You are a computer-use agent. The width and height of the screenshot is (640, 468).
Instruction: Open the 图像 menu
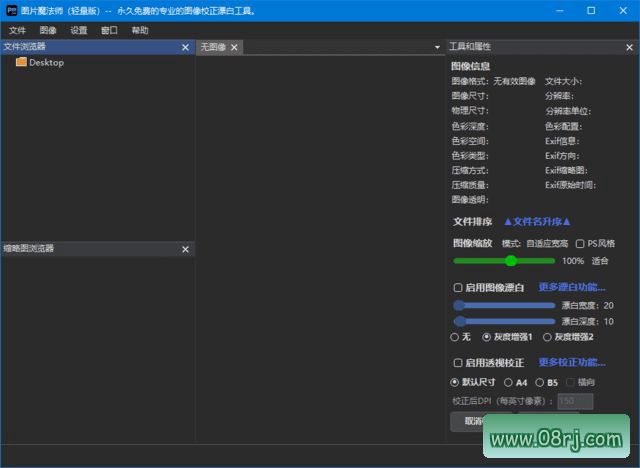point(48,31)
